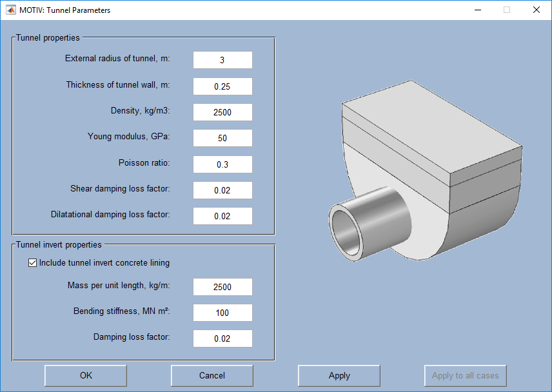Close the Tunnel Parameters dialog window
This screenshot has height=392, width=552.
[536, 10]
